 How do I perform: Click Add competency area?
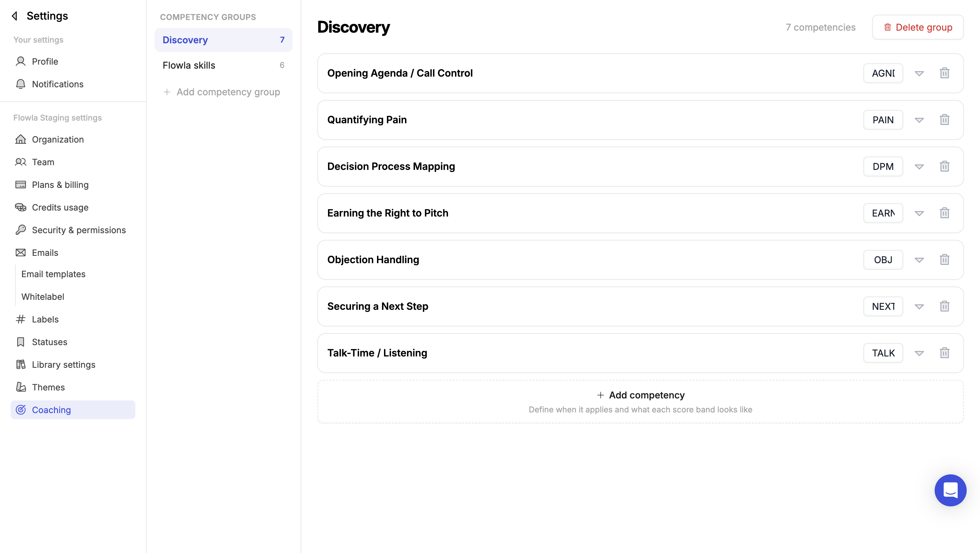640,402
